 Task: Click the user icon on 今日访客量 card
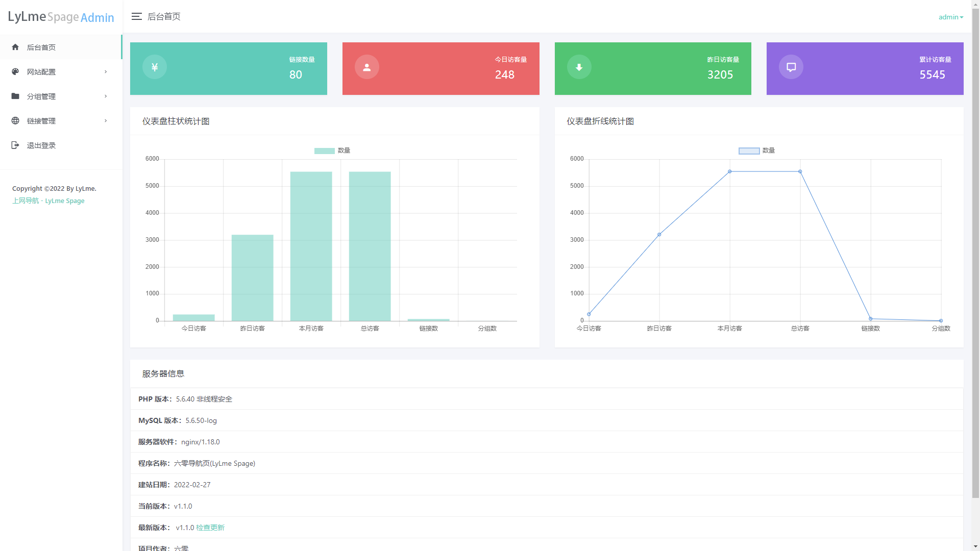pyautogui.click(x=367, y=67)
